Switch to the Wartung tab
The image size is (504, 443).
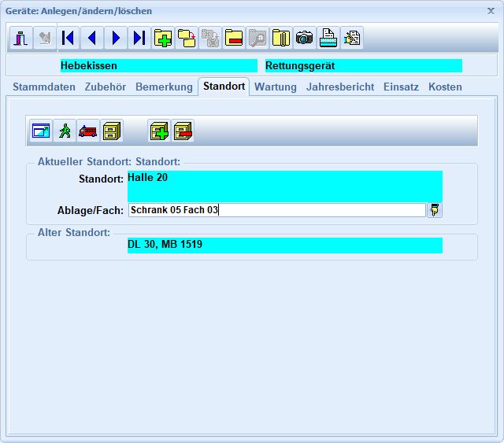point(276,87)
